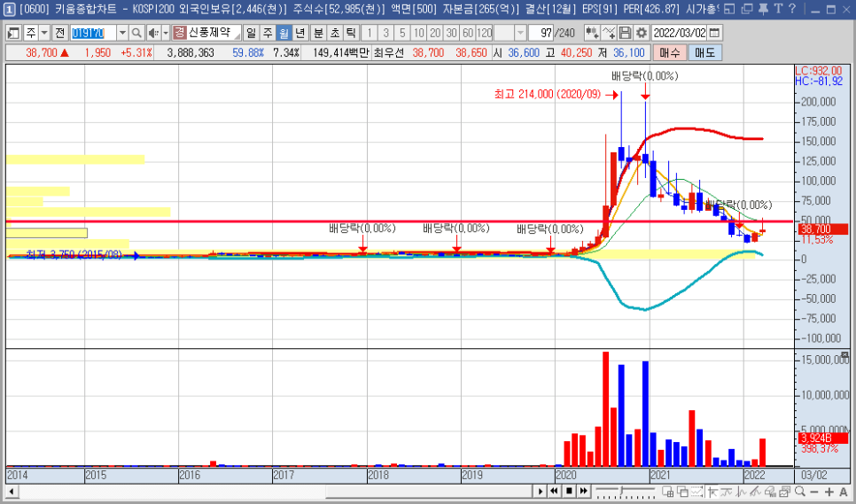The width and height of the screenshot is (856, 504).
Task: Click the 매도 (sell) button
Action: 705,52
